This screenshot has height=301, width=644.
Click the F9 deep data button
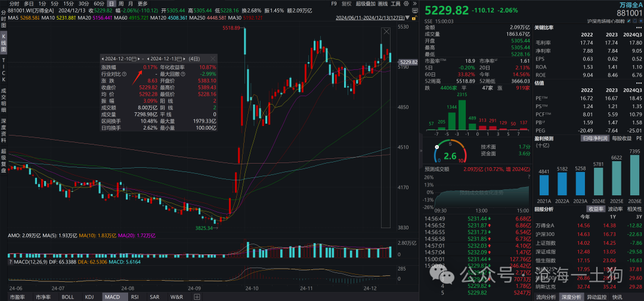pyautogui.click(x=334, y=4)
